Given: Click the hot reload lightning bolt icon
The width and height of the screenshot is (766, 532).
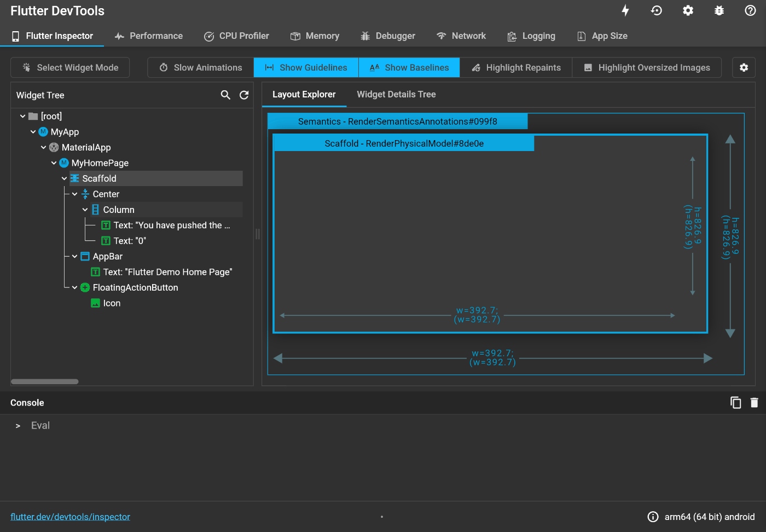Looking at the screenshot, I should click(x=625, y=10).
